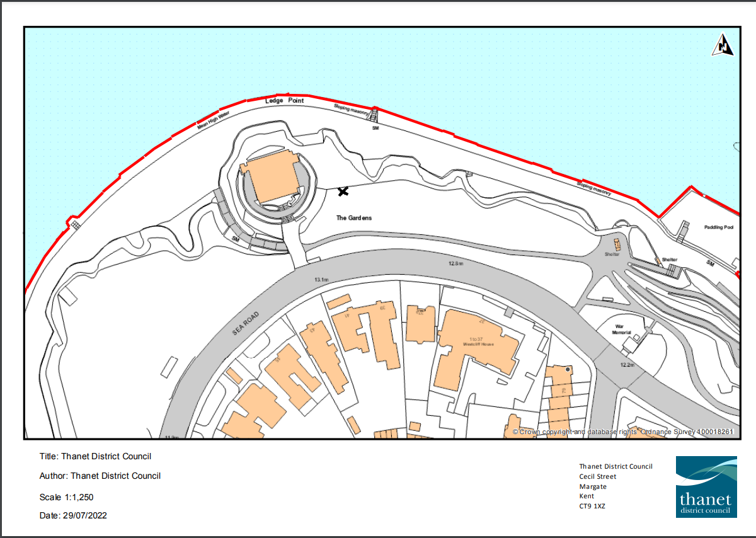This screenshot has height=538, width=756.
Task: Click the north arrow compass icon
Action: click(x=723, y=45)
